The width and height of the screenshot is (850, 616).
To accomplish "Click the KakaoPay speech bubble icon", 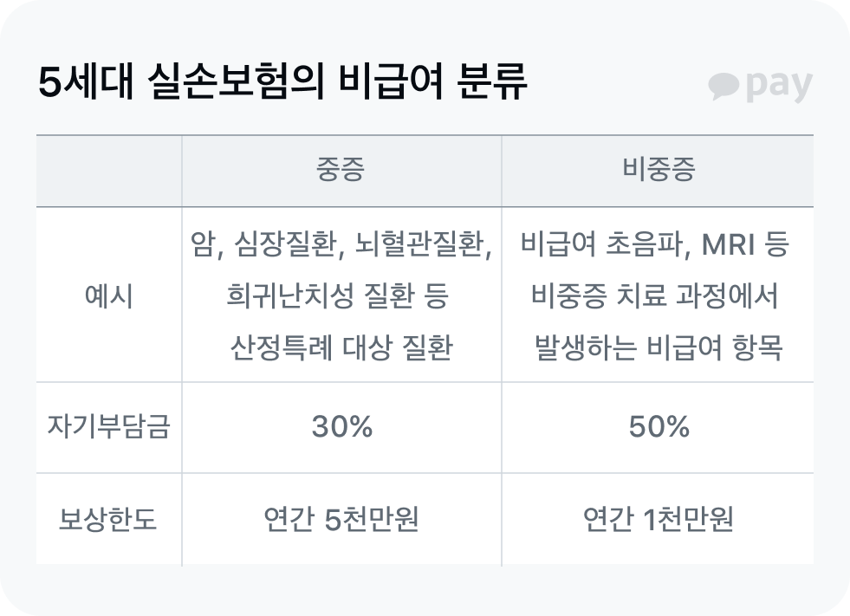I will [x=723, y=87].
